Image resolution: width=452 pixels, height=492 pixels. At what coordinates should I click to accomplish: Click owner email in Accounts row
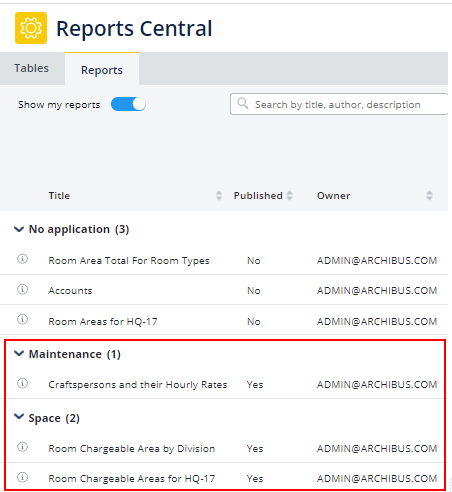point(377,291)
